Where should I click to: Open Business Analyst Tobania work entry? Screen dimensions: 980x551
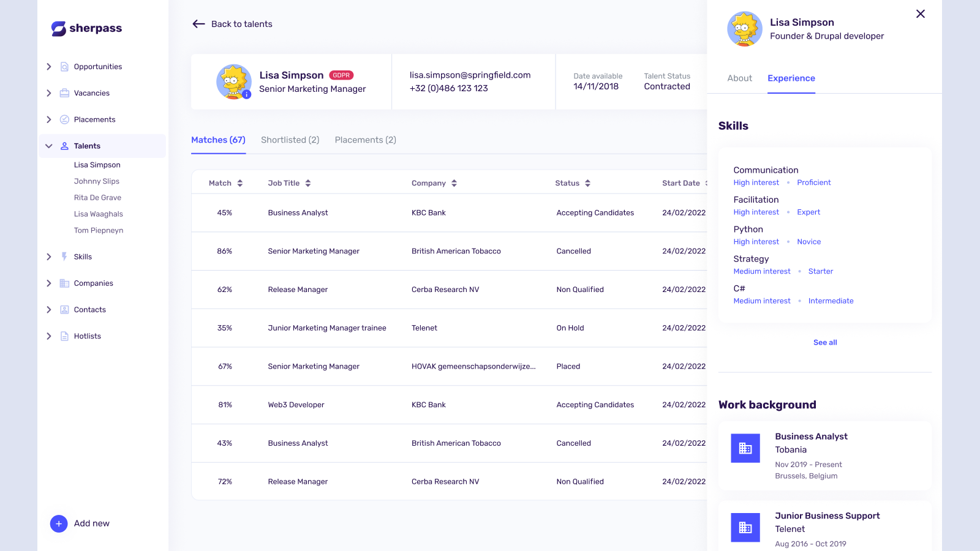pos(825,455)
